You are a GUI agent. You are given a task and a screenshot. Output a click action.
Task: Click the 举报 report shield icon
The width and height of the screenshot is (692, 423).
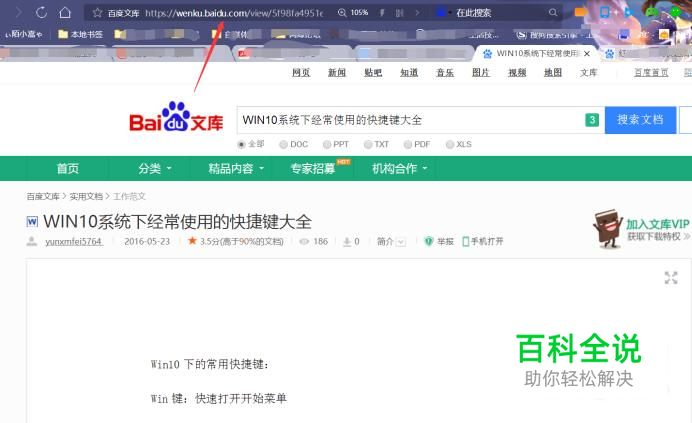pyautogui.click(x=428, y=242)
